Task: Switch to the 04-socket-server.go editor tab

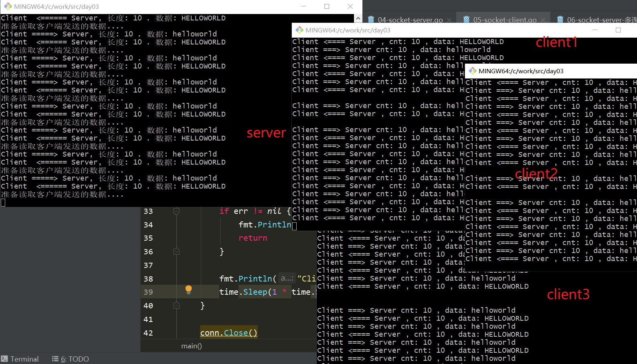Action: point(410,20)
